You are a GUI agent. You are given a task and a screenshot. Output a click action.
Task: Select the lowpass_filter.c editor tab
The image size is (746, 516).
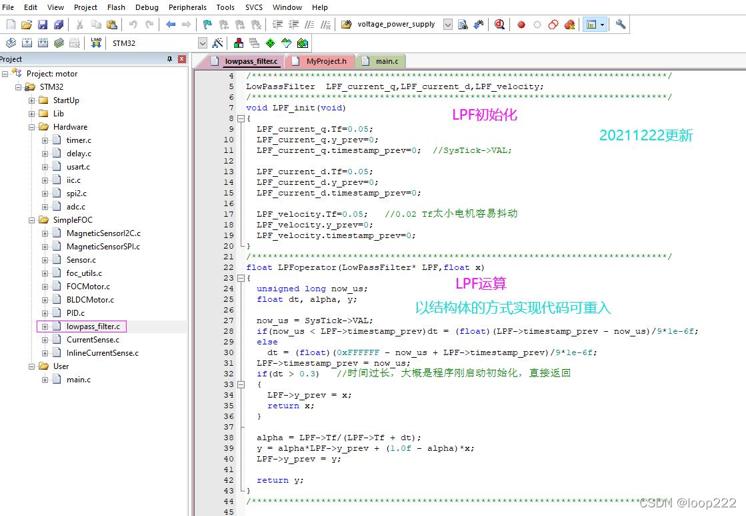[245, 61]
